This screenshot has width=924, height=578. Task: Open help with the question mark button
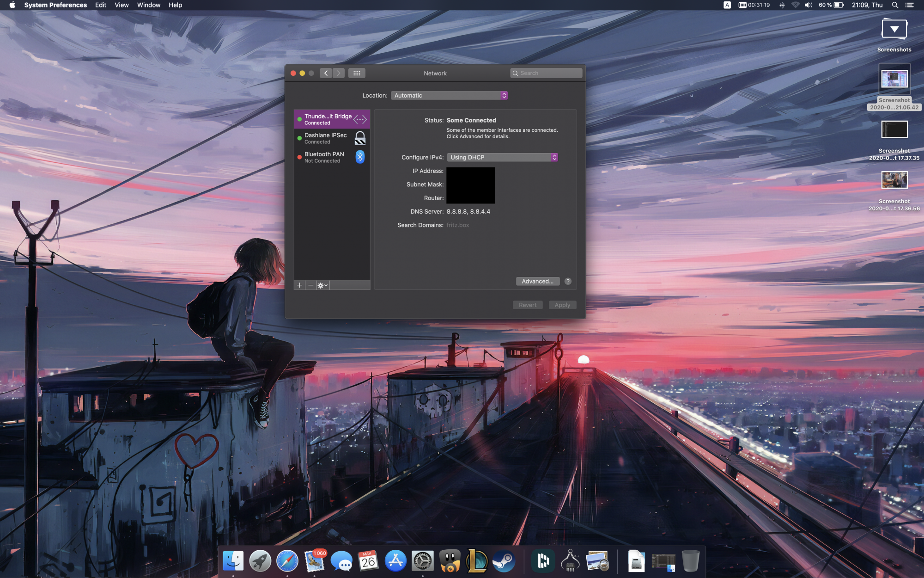[568, 281]
